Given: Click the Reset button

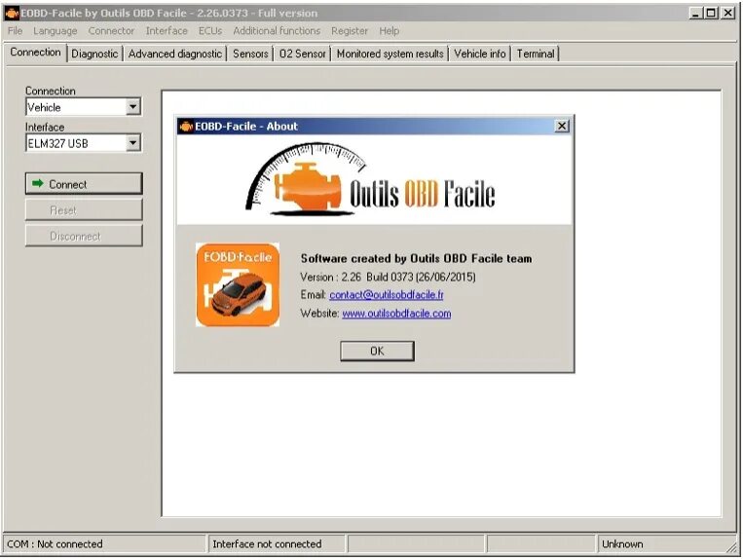Looking at the screenshot, I should pyautogui.click(x=84, y=209).
